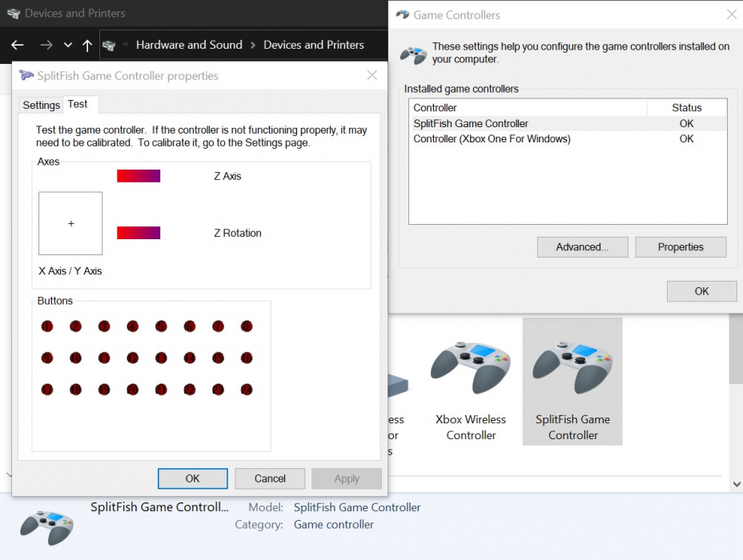Click Cancel in the properties dialog
The height and width of the screenshot is (560, 743).
pyautogui.click(x=270, y=478)
